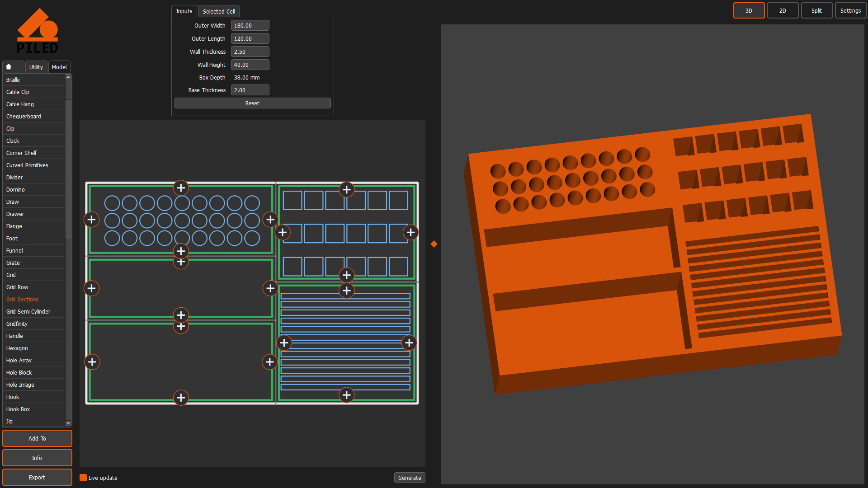Select Funnel in model list
Viewport: 868px width, 488px height.
34,251
